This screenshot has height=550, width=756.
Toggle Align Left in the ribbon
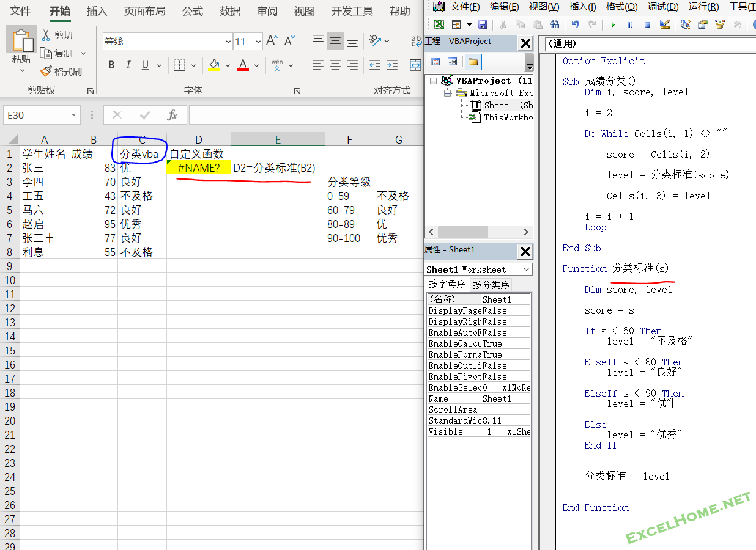[318, 65]
